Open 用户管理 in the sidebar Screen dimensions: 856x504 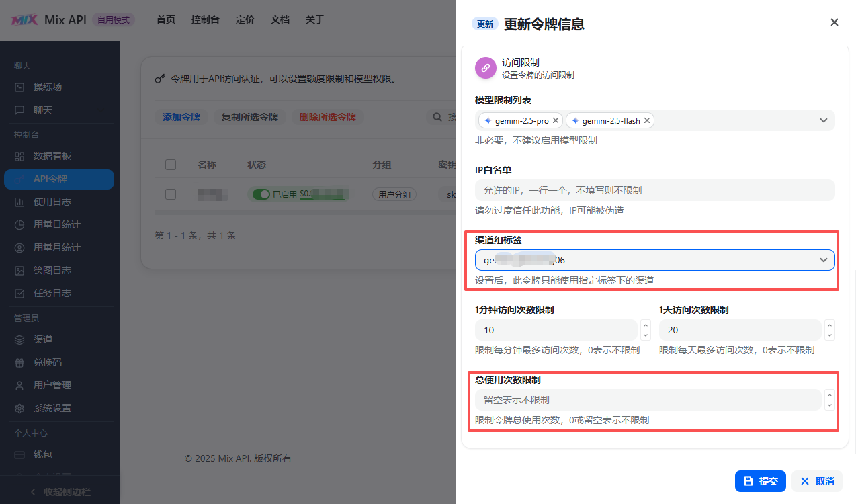pos(52,385)
